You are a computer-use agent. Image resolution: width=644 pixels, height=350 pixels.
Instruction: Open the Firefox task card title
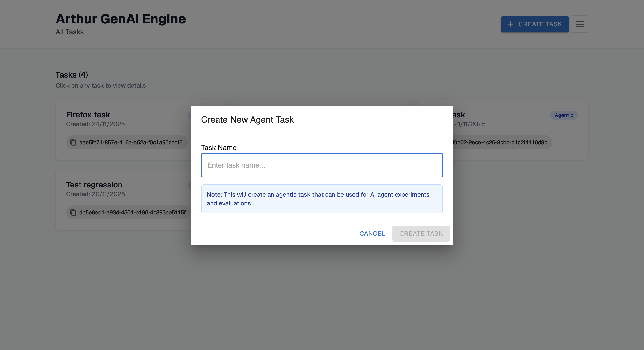pyautogui.click(x=88, y=115)
